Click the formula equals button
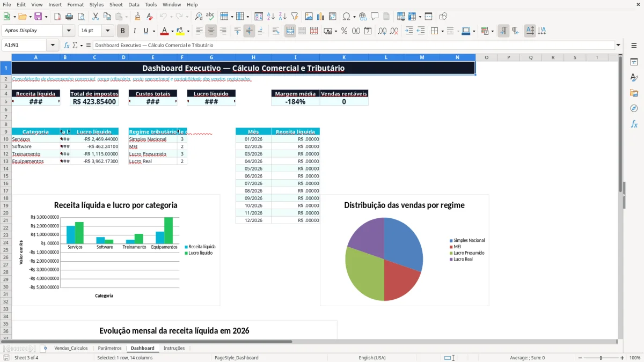This screenshot has height=362, width=644. [x=89, y=46]
